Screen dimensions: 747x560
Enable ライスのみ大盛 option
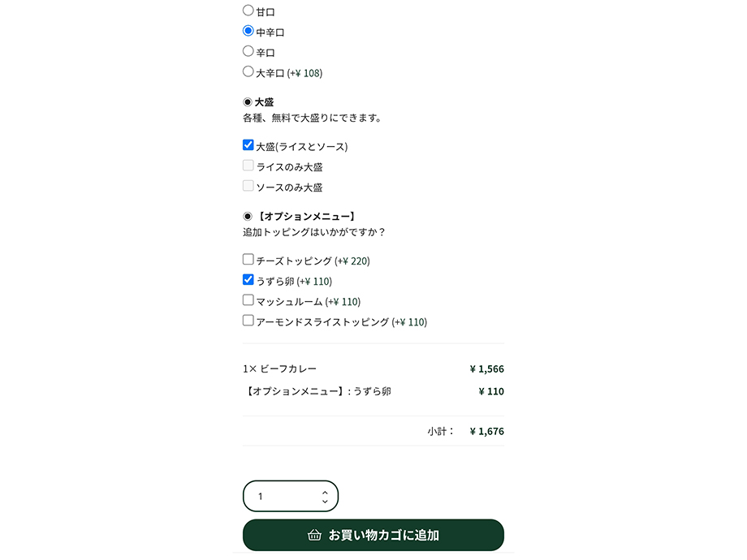pyautogui.click(x=248, y=164)
